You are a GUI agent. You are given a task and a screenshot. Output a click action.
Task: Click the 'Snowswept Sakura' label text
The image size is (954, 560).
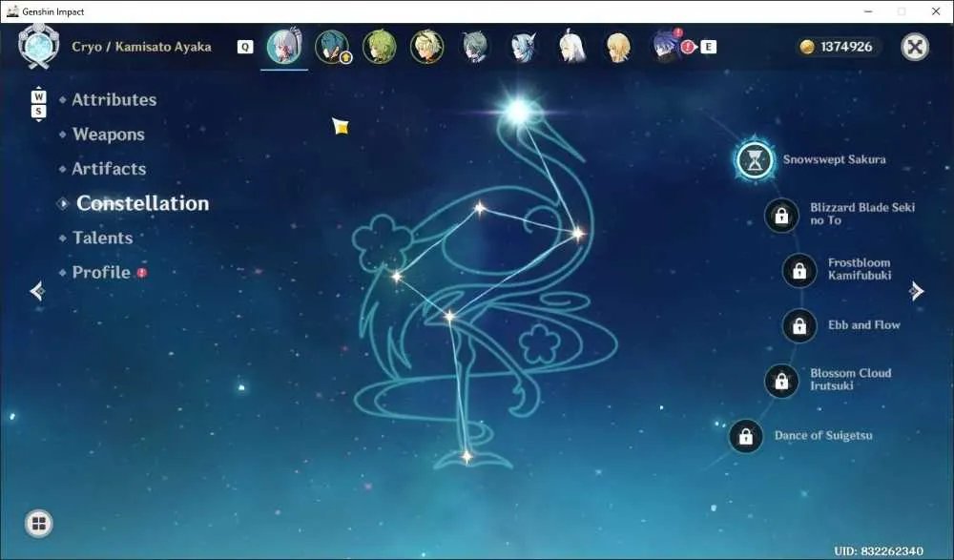tap(834, 159)
